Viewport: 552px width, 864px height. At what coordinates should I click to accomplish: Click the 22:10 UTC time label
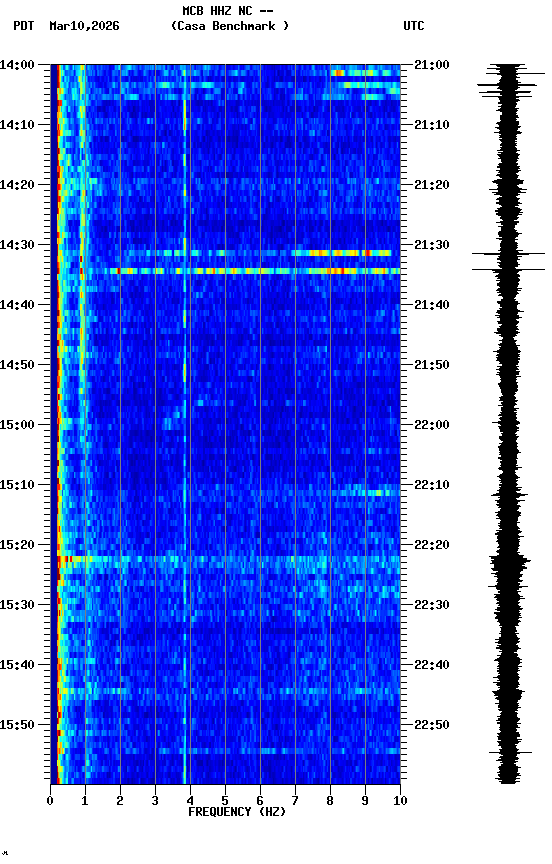[432, 485]
